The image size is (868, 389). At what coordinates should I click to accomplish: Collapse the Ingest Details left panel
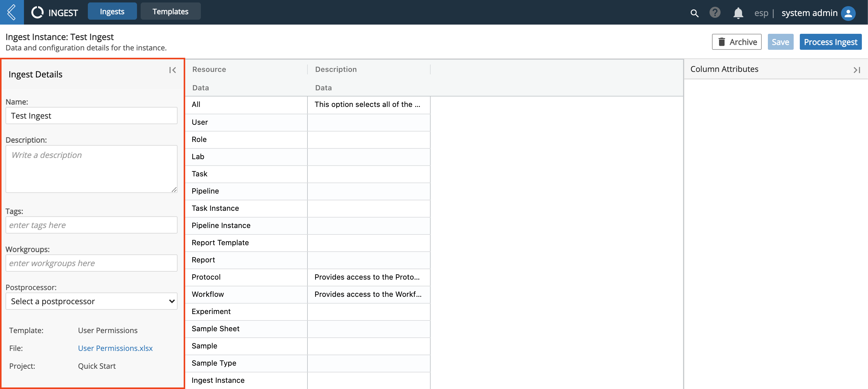pos(173,70)
